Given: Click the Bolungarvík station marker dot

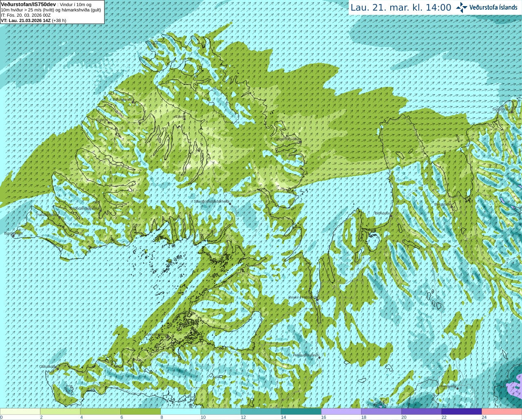Looking at the screenshot, I should [133, 102].
